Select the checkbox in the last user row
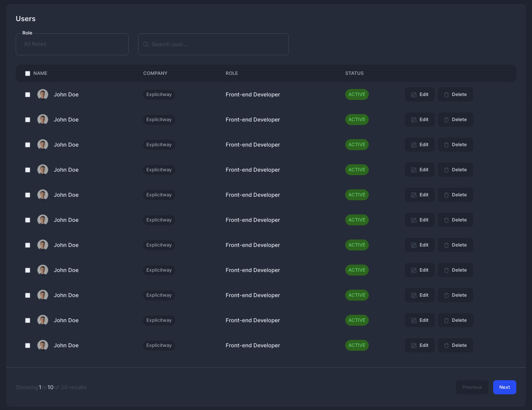Image resolution: width=532 pixels, height=410 pixels. point(27,345)
